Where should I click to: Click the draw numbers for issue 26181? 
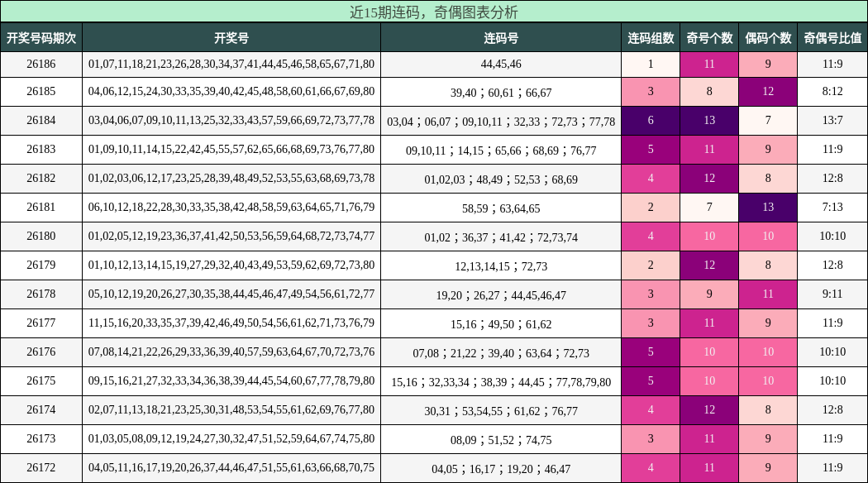(231, 207)
